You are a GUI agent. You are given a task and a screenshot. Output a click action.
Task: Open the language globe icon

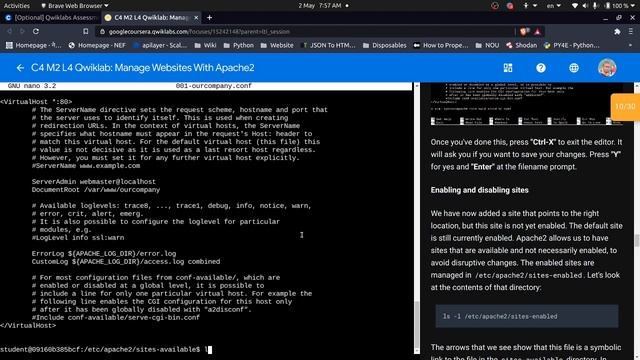click(x=574, y=68)
